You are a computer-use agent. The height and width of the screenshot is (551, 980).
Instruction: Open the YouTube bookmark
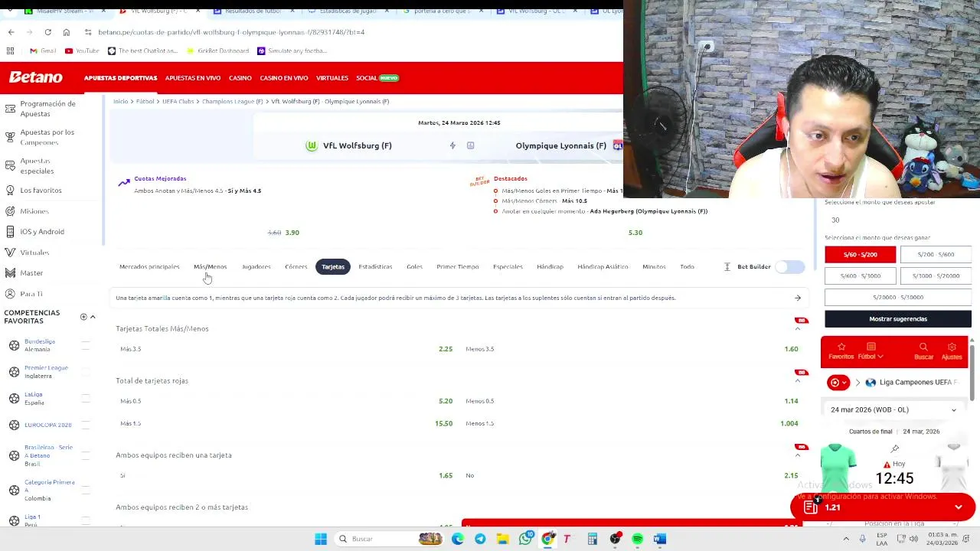(x=82, y=51)
